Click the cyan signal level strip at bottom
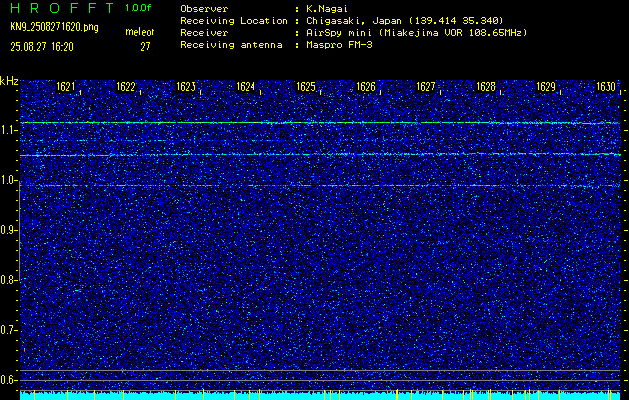 320,396
